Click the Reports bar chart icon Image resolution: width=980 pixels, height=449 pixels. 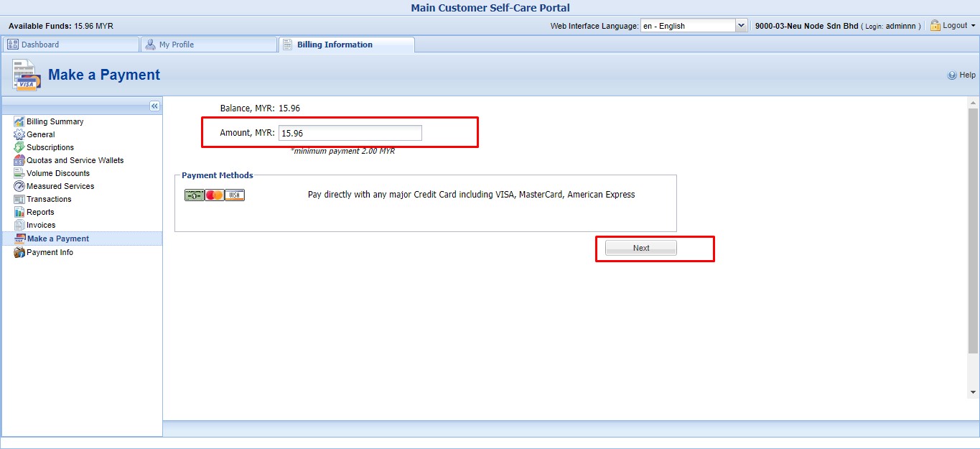19,212
